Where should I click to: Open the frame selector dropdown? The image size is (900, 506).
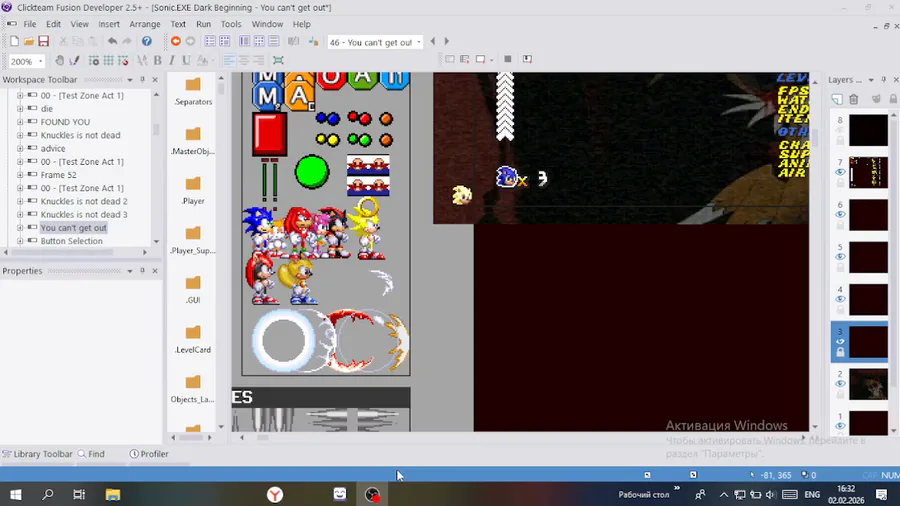[x=418, y=42]
